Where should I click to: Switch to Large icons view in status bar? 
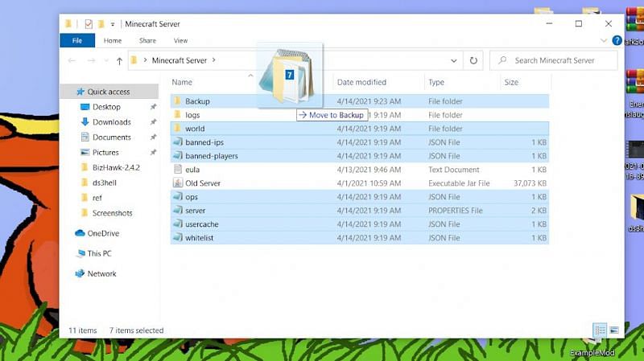click(x=614, y=330)
